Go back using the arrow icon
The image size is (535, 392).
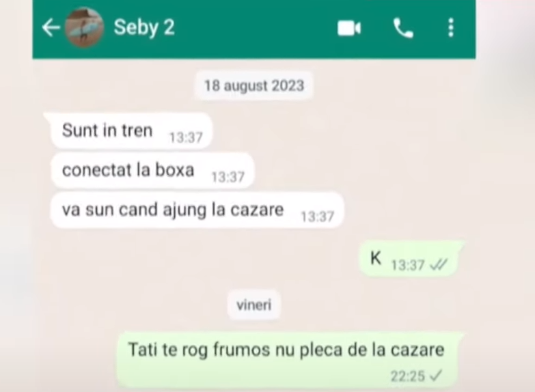[51, 27]
